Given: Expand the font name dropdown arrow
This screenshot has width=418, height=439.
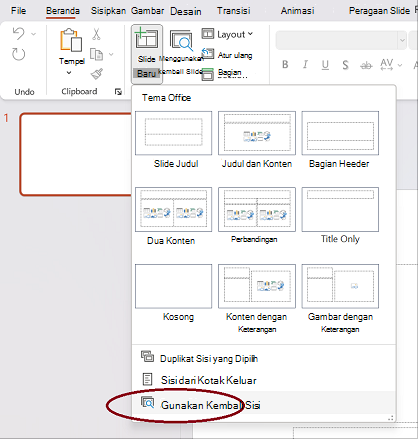Looking at the screenshot, I should tap(402, 40).
